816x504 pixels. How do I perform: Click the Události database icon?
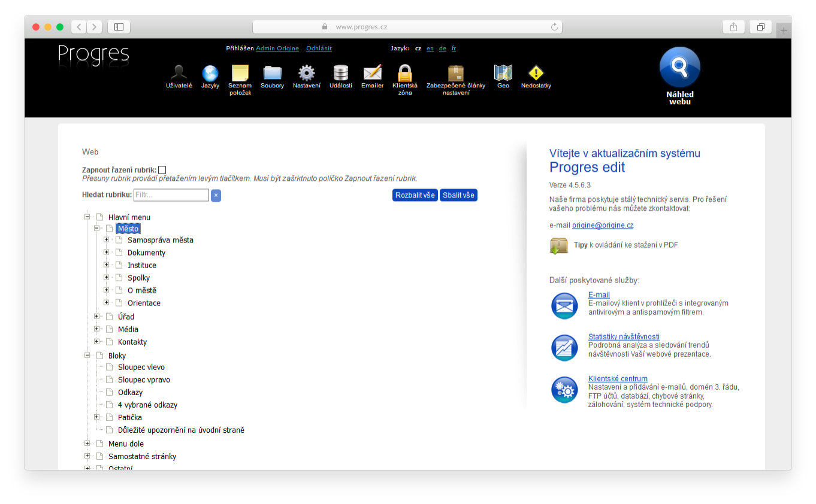tap(340, 74)
